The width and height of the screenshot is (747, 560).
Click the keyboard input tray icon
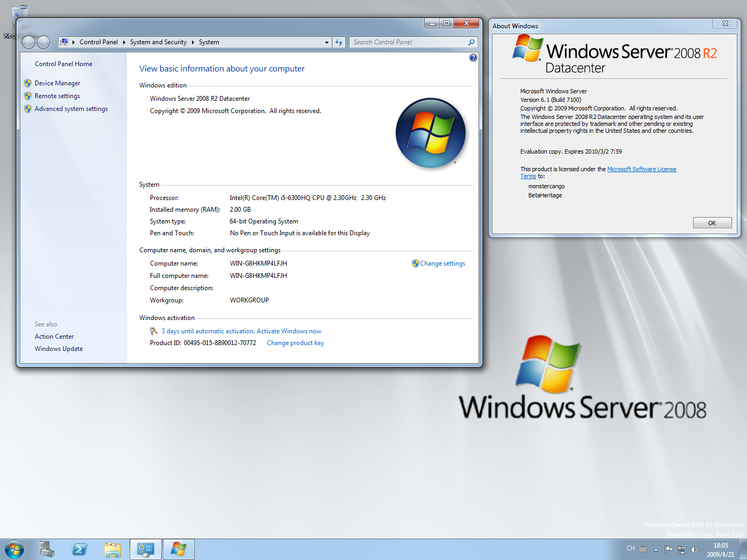pyautogui.click(x=643, y=549)
